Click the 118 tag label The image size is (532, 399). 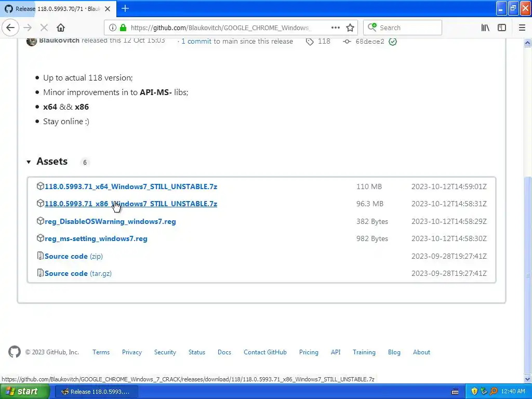coord(324,41)
